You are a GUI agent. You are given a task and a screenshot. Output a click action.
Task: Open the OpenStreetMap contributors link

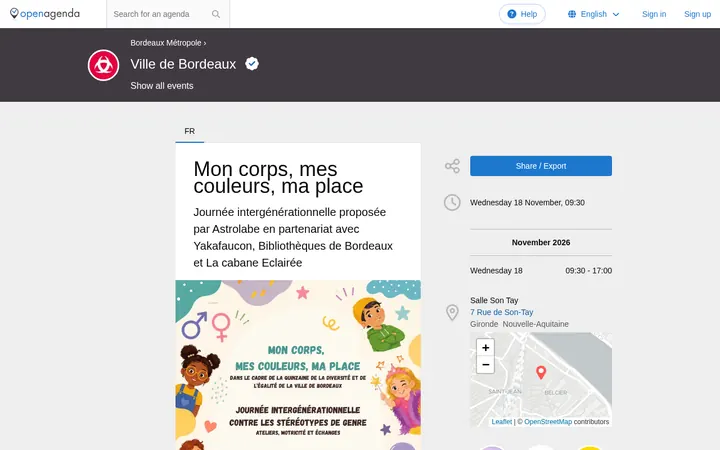(548, 422)
